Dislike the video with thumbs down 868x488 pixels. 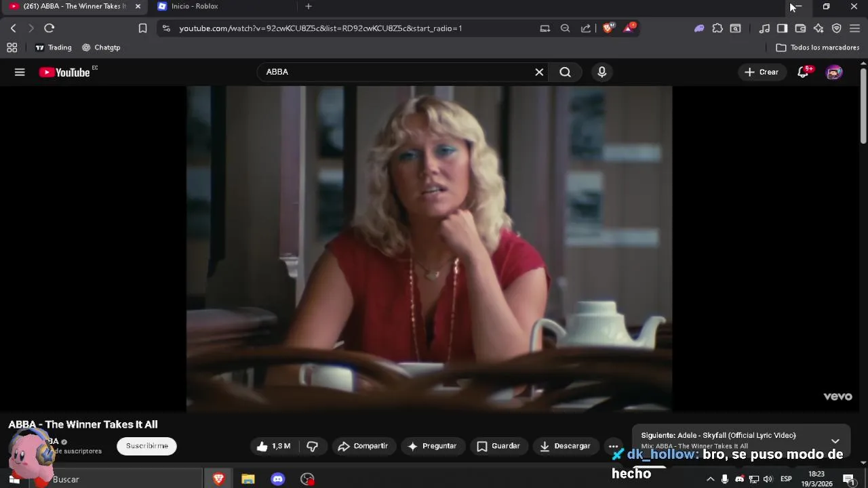(313, 446)
